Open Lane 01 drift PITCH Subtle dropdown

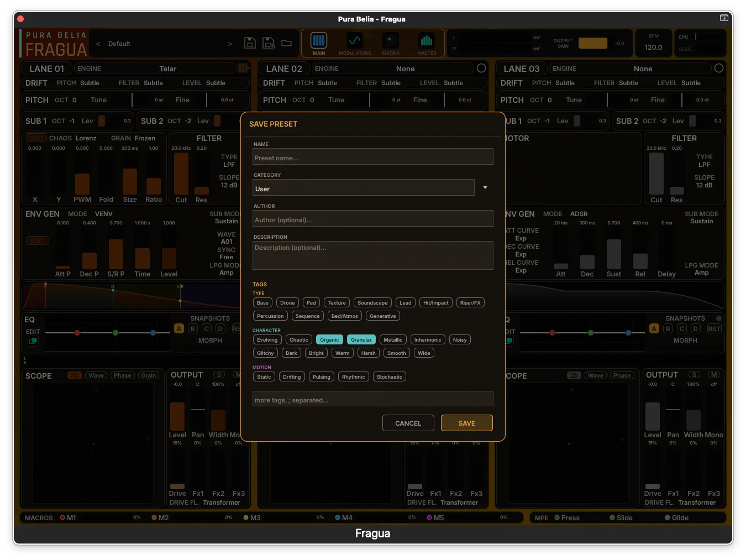[90, 83]
